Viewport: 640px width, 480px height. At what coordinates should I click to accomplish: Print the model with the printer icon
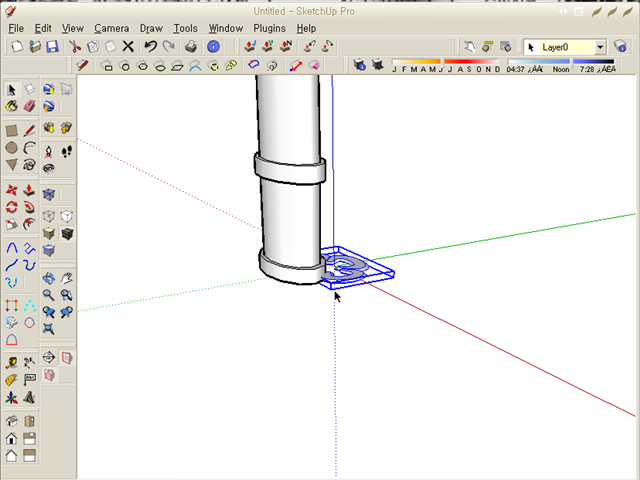click(x=191, y=47)
